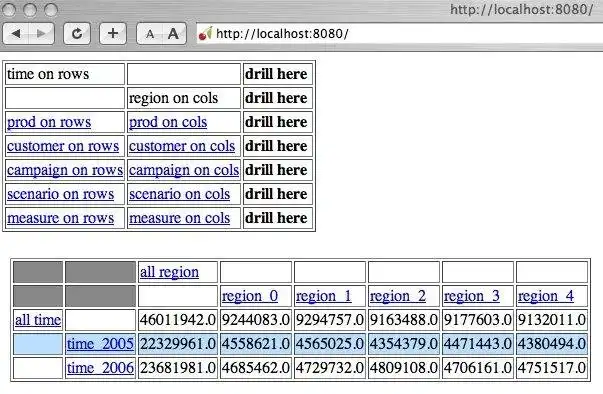
Task: Click the 'time_2005' row link
Action: [x=100, y=344]
